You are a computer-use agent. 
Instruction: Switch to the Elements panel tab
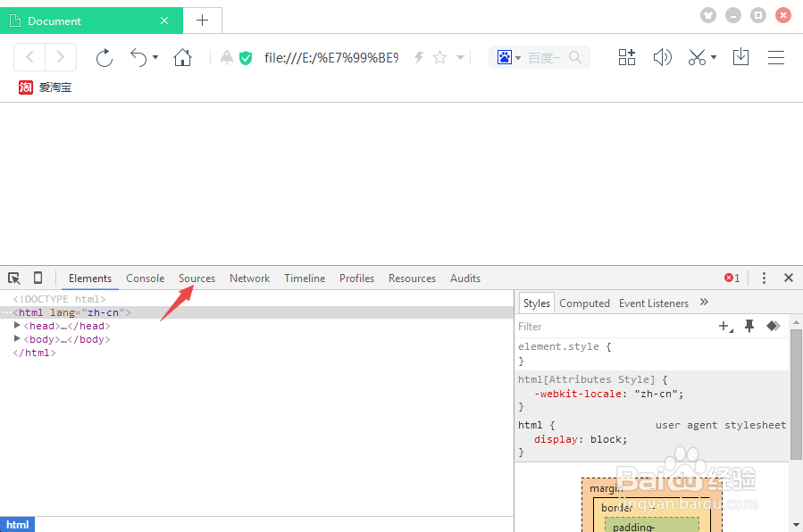pyautogui.click(x=90, y=278)
